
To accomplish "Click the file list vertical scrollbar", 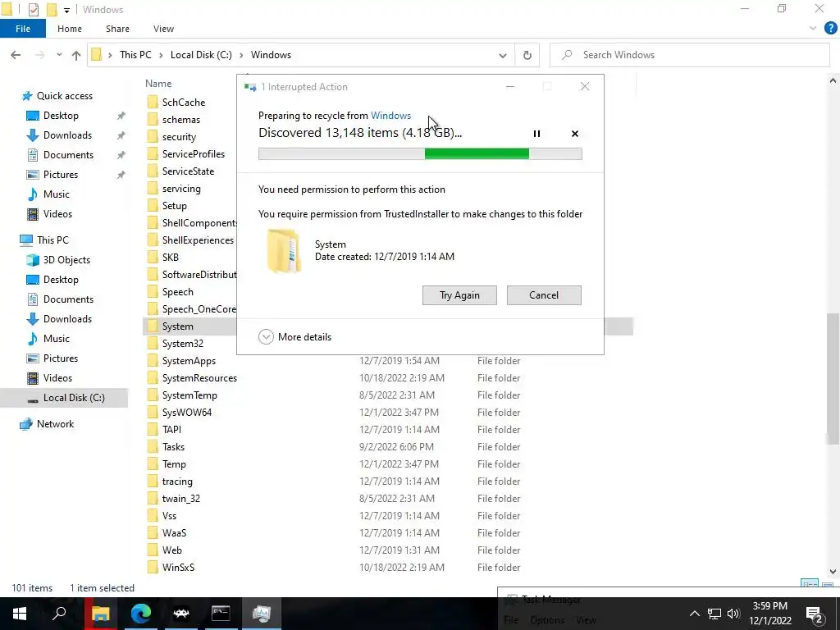I will click(833, 379).
